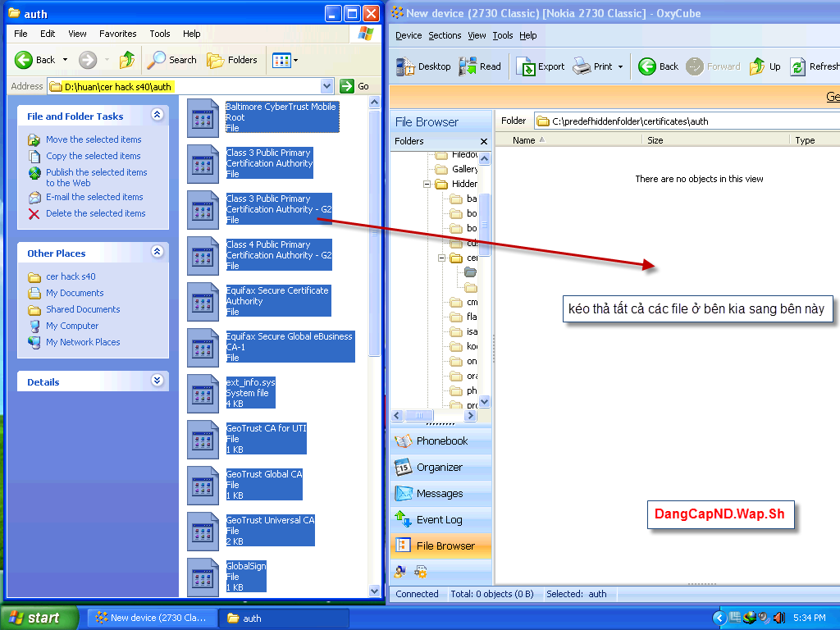Image resolution: width=840 pixels, height=630 pixels.
Task: Open cer hack s40 in Other Places
Action: click(x=71, y=276)
